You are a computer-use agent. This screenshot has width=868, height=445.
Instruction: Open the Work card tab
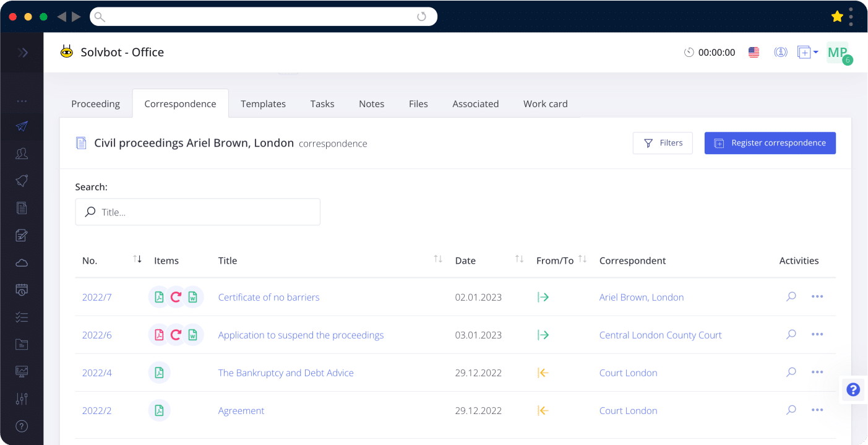pyautogui.click(x=545, y=104)
